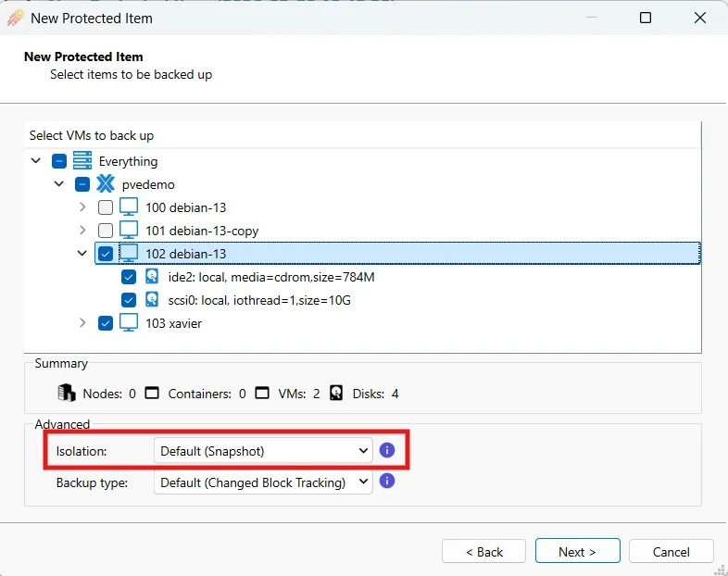Click the info icon beside Backup type

[x=387, y=482]
